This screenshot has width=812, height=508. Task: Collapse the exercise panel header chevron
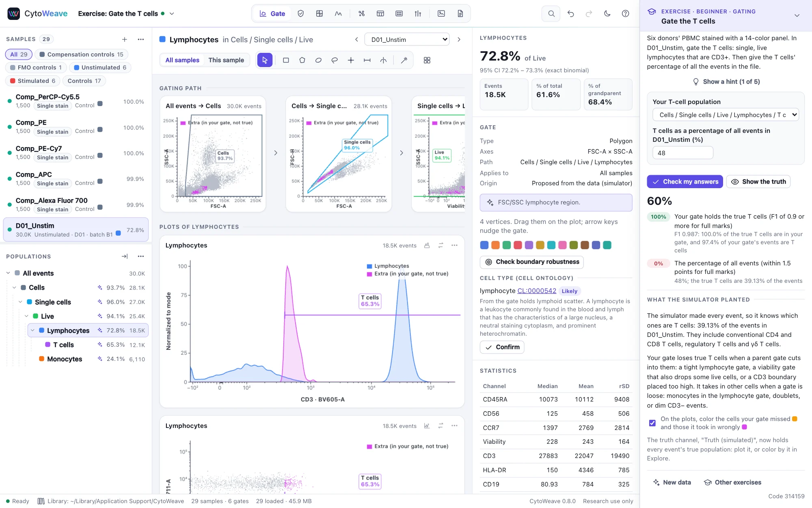(x=797, y=15)
